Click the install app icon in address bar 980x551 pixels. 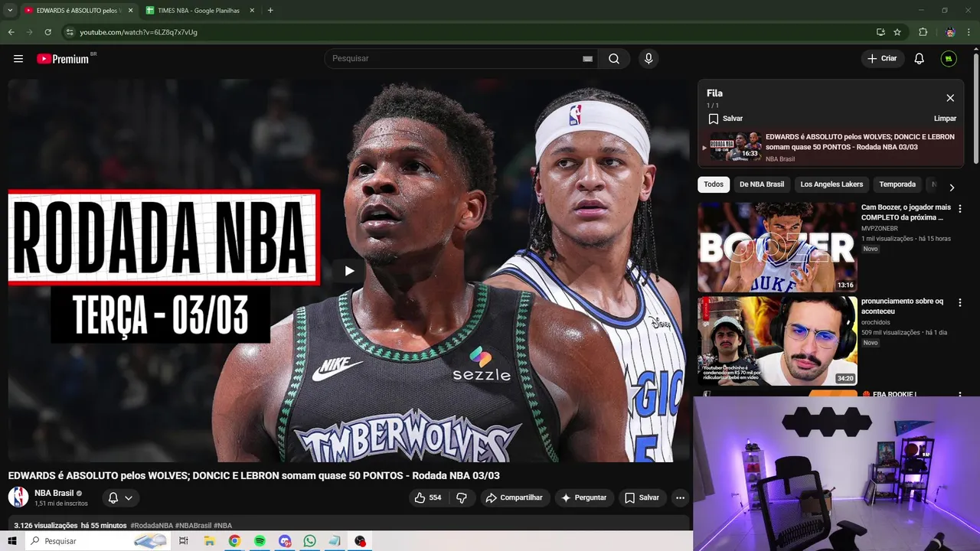[x=880, y=32]
